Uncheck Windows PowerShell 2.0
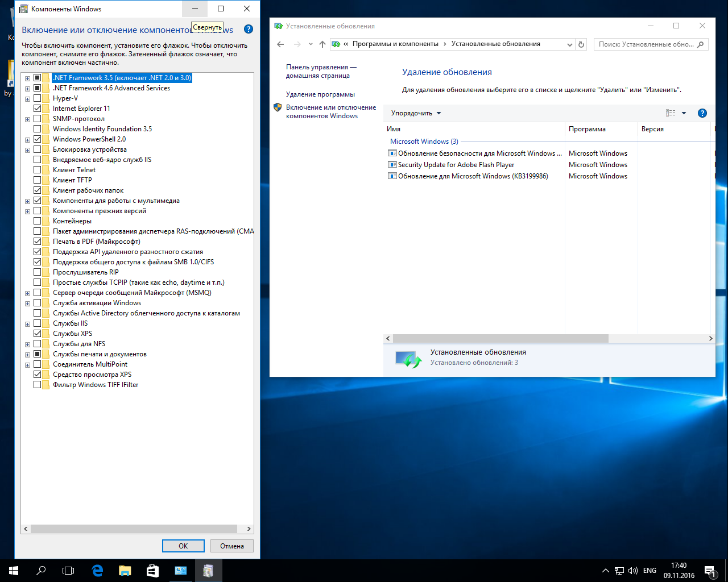Screen dimensions: 728x582 (37, 139)
